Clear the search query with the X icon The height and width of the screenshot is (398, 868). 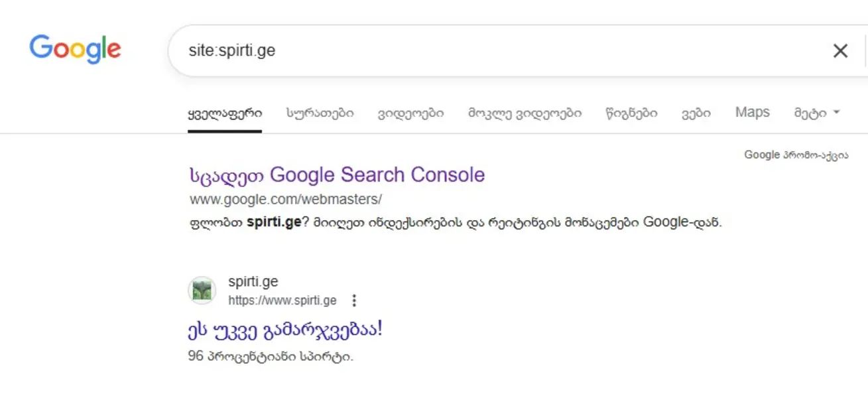tap(840, 50)
